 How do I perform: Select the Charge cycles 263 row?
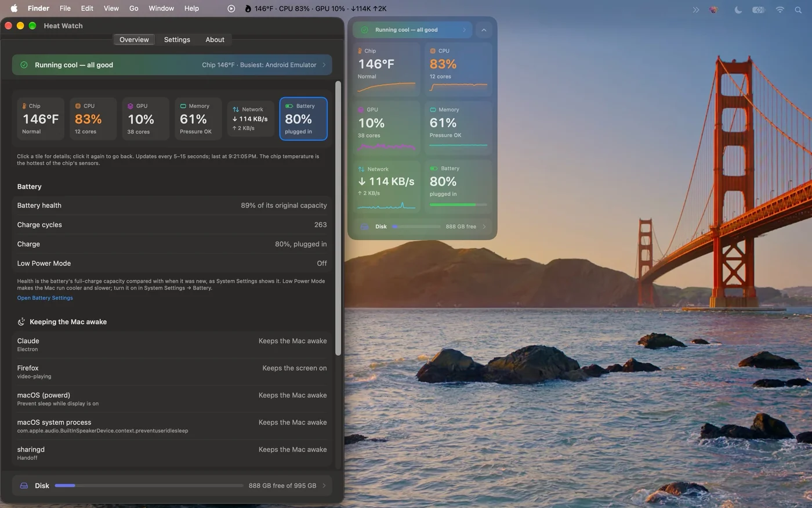[x=172, y=225]
